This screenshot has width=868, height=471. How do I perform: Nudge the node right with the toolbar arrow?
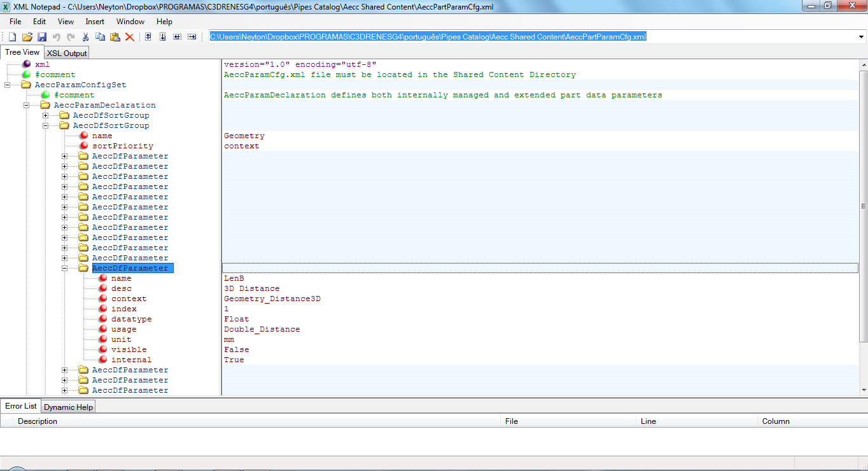tap(192, 37)
